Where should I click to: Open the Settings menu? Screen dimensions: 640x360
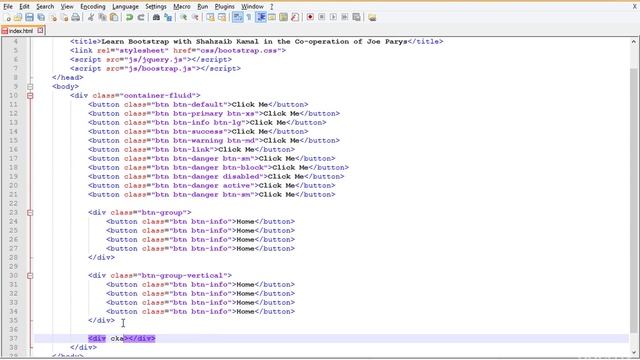pyautogui.click(x=156, y=7)
